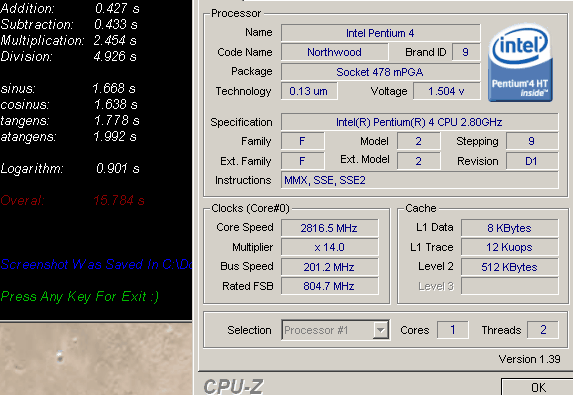Click the Instructions field MMX, SSE, SSE2
This screenshot has height=395, width=573.
420,180
